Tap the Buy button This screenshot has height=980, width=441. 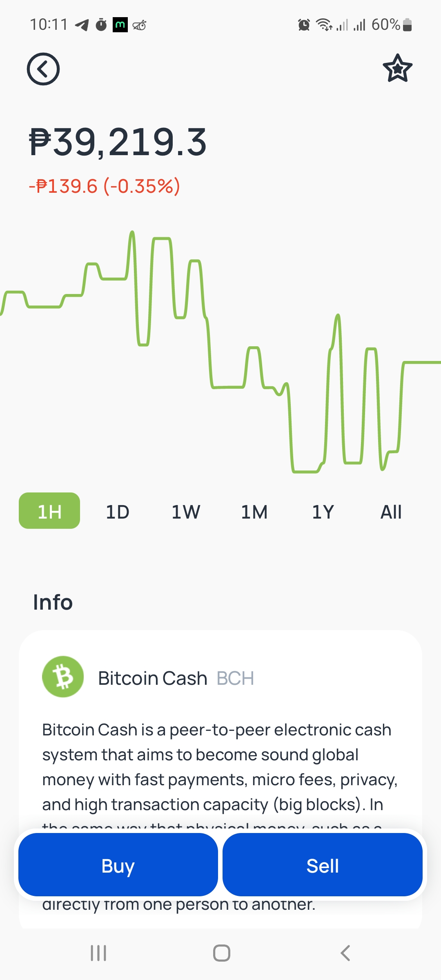(118, 865)
